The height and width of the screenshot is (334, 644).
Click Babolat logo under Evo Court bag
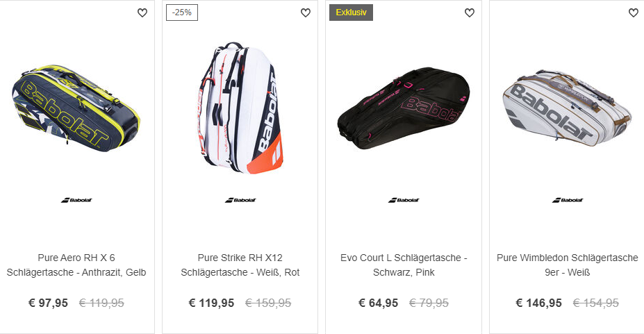click(404, 200)
